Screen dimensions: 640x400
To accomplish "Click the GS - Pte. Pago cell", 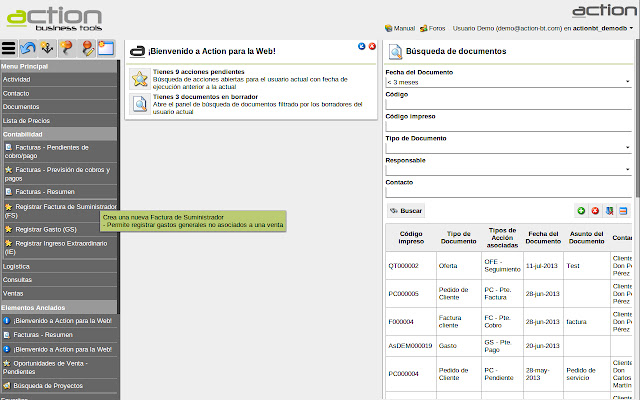I will 502,346.
